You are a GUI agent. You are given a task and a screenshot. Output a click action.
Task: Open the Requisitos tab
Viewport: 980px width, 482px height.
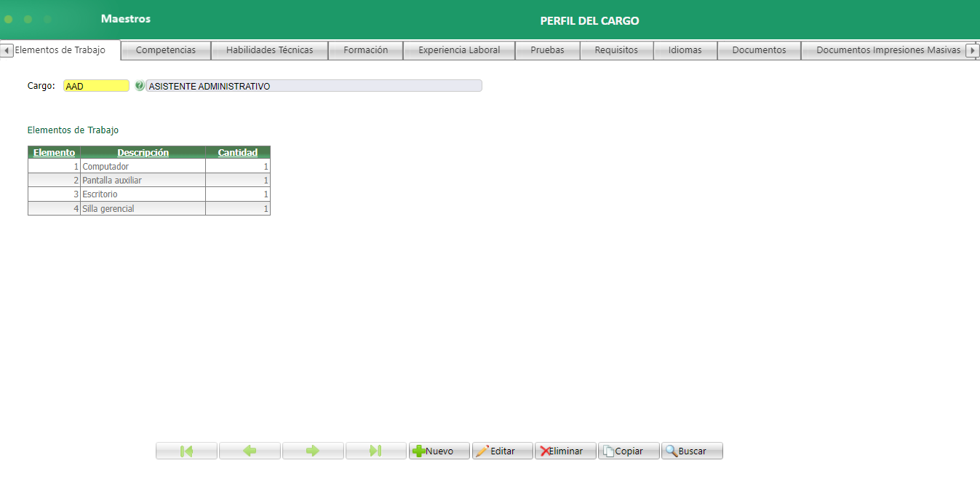coord(616,50)
